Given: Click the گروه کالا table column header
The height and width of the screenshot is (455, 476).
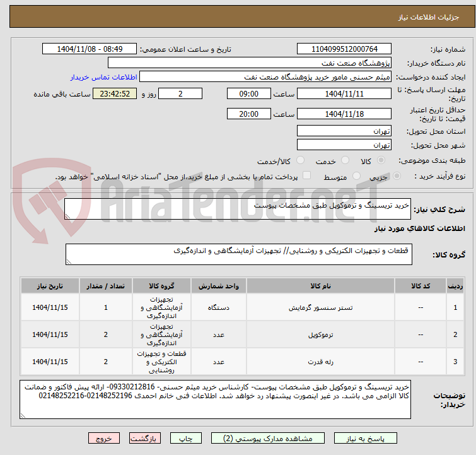Looking at the screenshot, I should pos(161,286).
